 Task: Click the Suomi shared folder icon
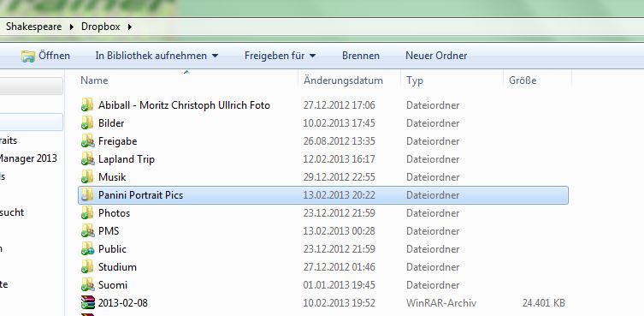(87, 284)
